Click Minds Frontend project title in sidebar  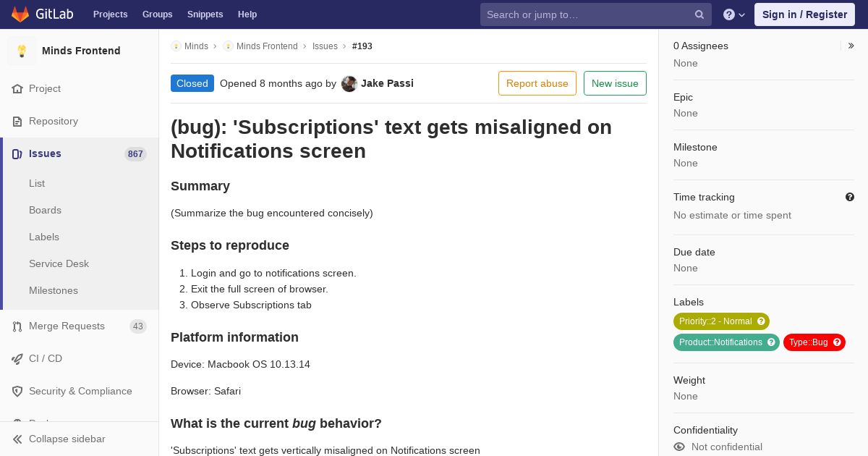(81, 51)
